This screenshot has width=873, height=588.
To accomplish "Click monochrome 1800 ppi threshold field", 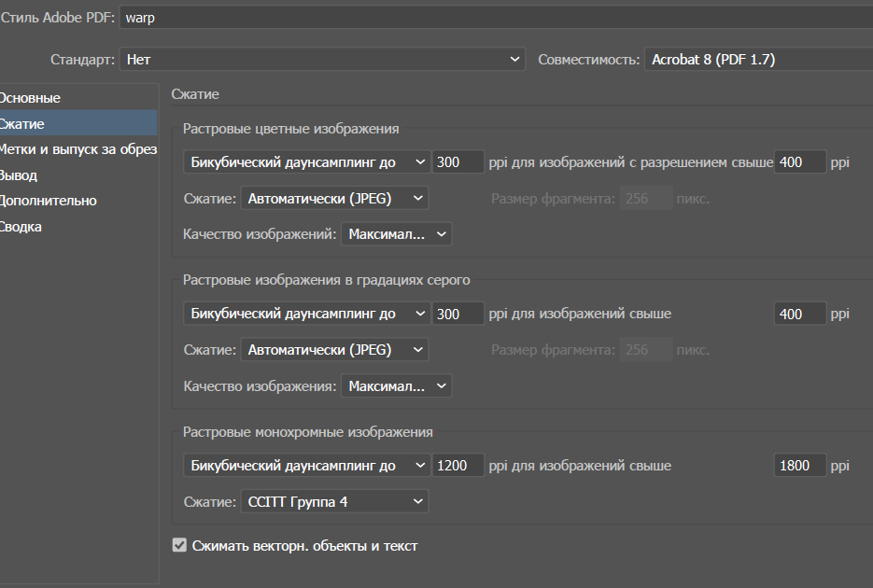I will (x=800, y=466).
